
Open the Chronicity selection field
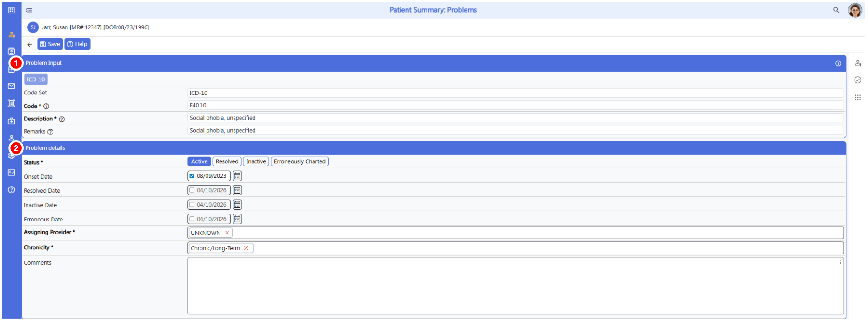515,248
